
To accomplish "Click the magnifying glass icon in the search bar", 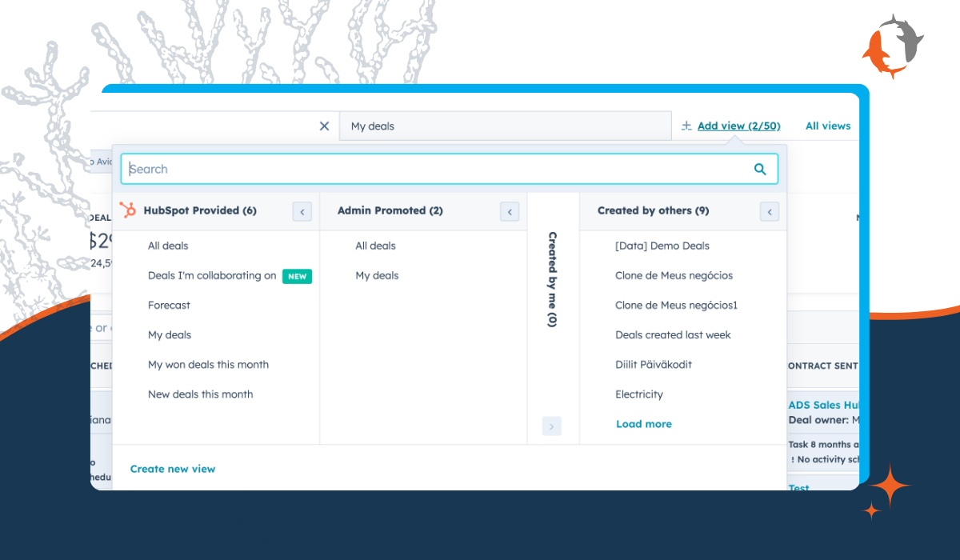I will (x=760, y=169).
